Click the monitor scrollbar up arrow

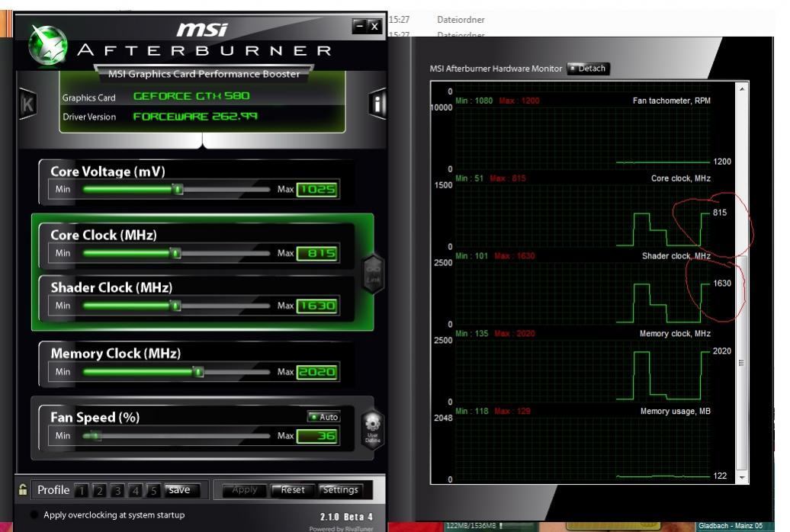742,89
